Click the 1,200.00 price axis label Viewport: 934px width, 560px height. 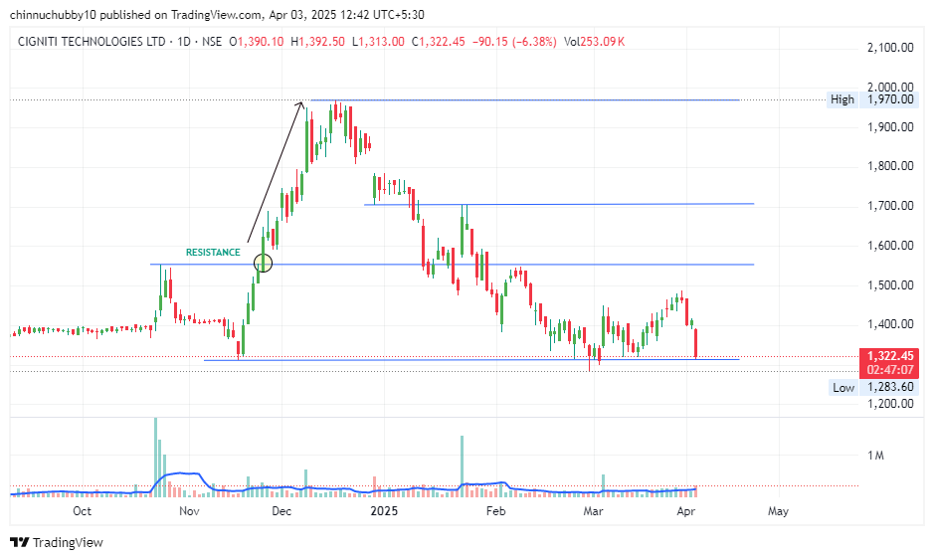[x=890, y=404]
